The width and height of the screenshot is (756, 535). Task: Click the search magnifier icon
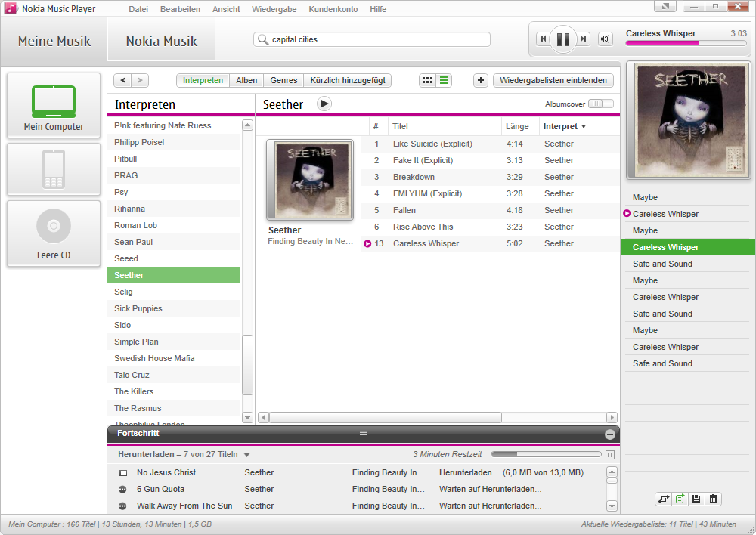[x=263, y=39]
